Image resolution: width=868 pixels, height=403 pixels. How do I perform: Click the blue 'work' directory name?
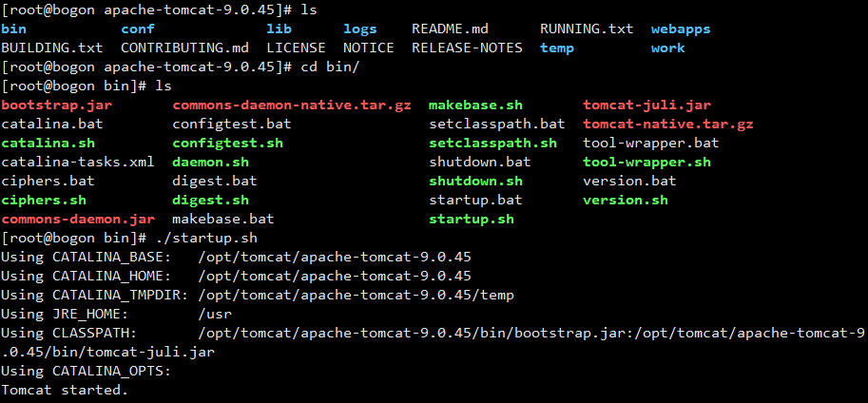pos(668,48)
